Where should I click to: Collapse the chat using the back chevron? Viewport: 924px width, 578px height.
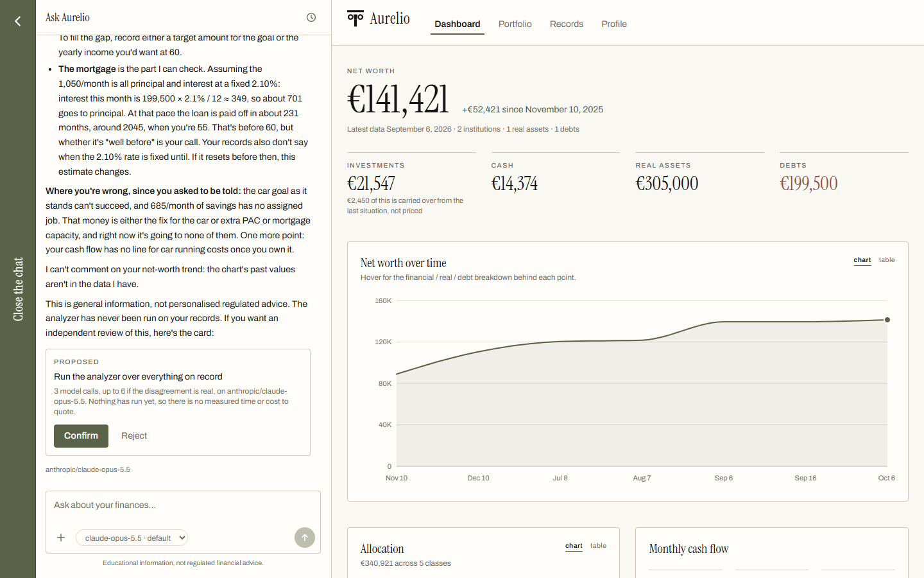pyautogui.click(x=18, y=21)
